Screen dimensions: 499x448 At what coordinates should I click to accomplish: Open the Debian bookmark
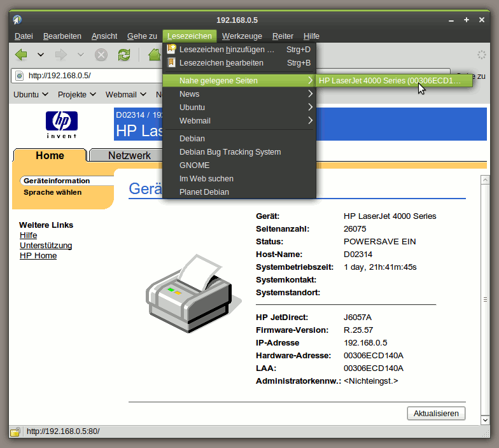[x=239, y=139]
